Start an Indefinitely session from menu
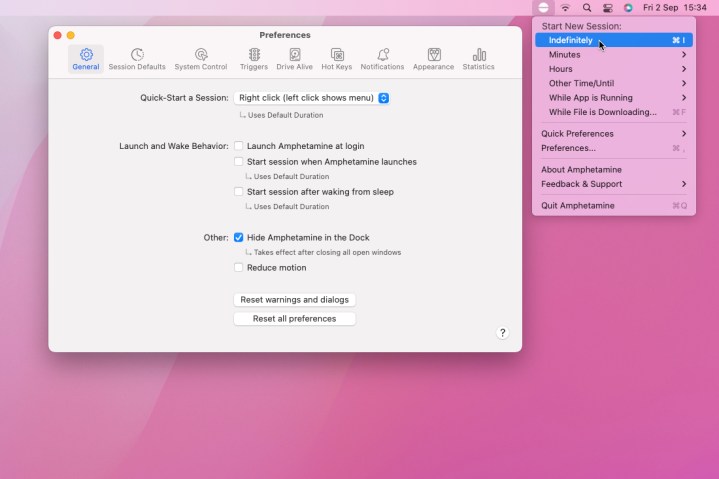719x479 pixels. 571,41
